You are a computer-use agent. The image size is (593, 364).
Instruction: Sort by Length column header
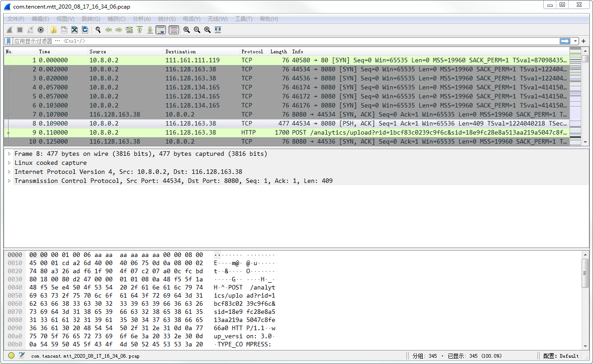pyautogui.click(x=279, y=51)
